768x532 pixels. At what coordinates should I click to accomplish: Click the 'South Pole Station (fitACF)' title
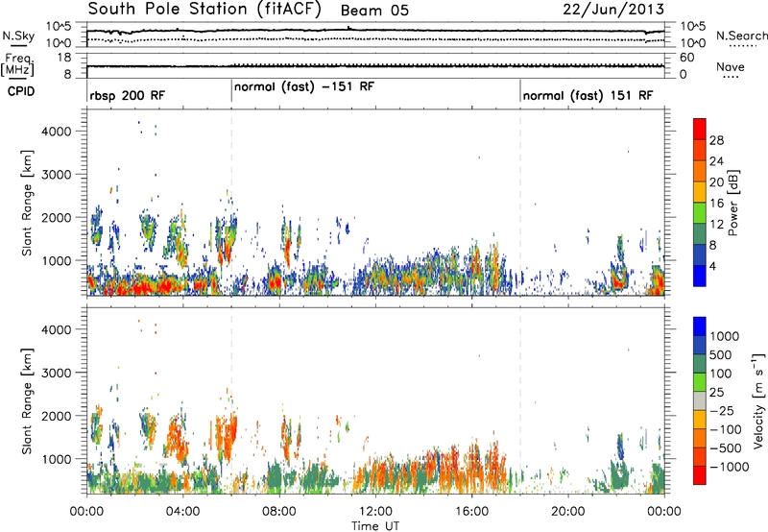(204, 10)
